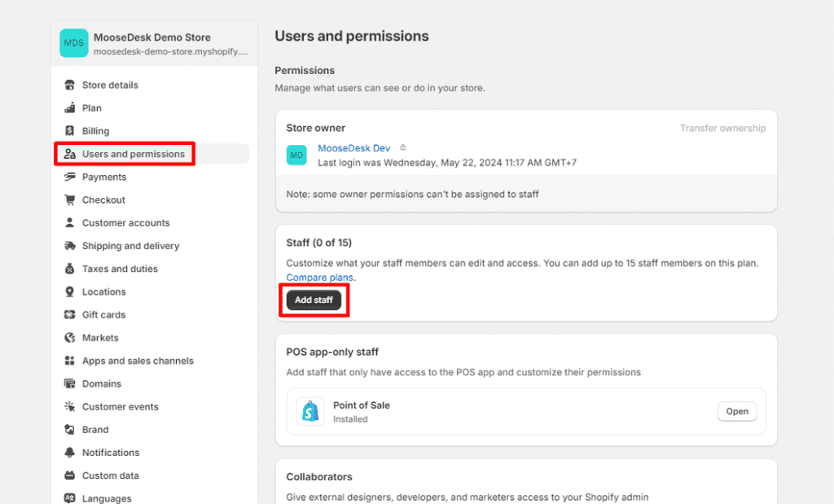834x504 pixels.
Task: Click the Point of Sale app name
Action: (x=362, y=405)
